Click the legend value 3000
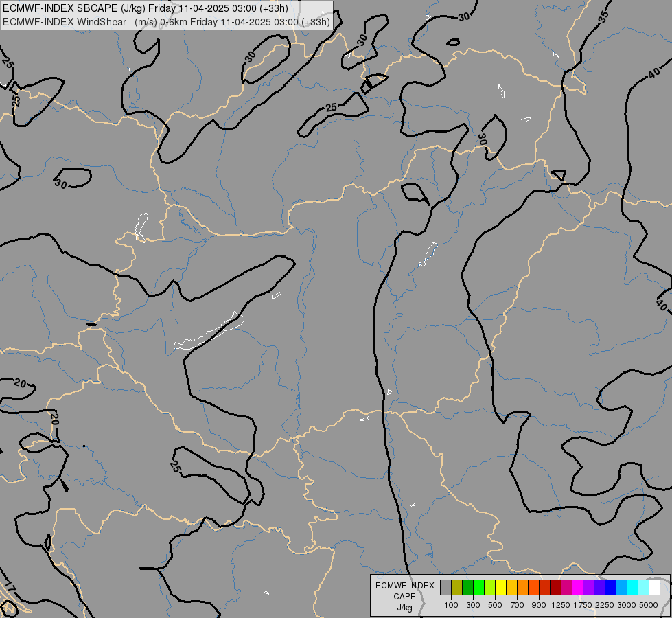This screenshot has width=672, height=618. coord(627,605)
